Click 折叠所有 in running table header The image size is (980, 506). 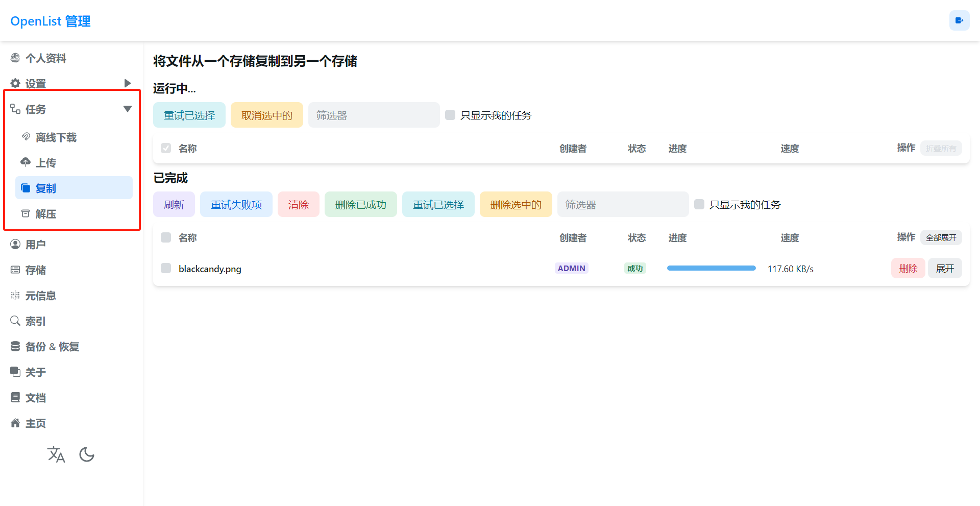point(941,148)
